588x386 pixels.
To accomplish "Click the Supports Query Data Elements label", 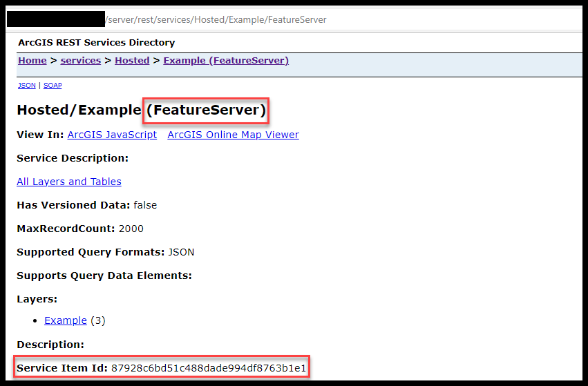I will [104, 276].
